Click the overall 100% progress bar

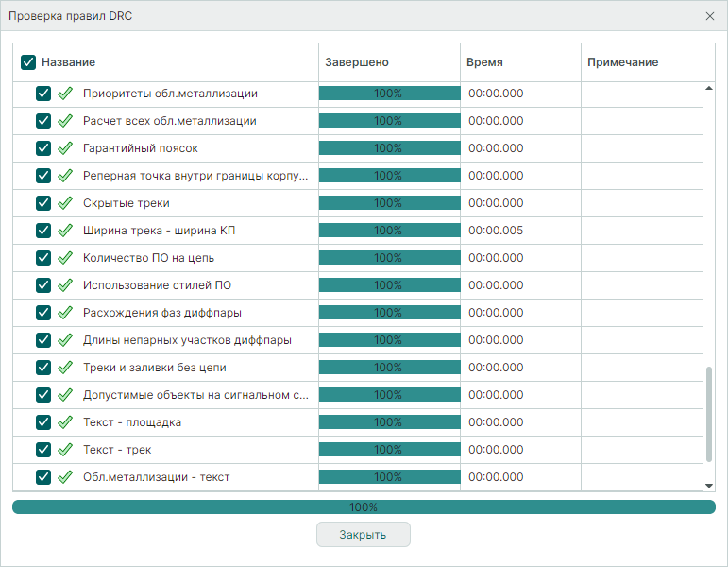coord(364,507)
